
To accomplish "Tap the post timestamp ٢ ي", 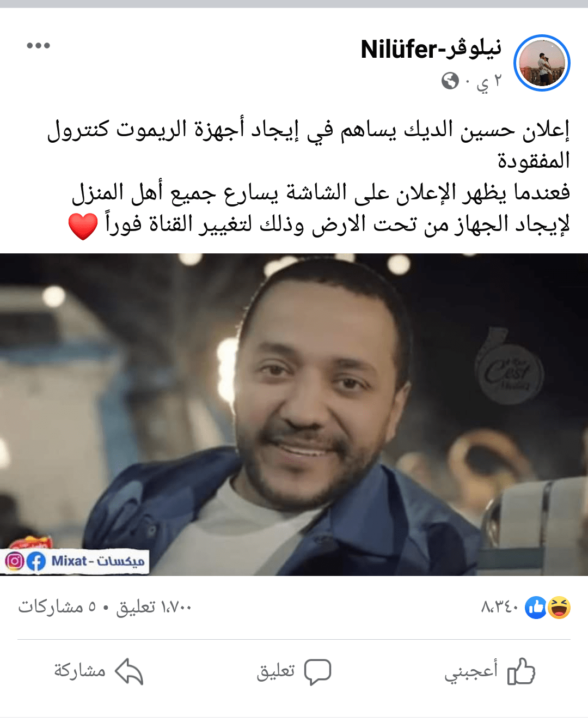I will pos(488,82).
